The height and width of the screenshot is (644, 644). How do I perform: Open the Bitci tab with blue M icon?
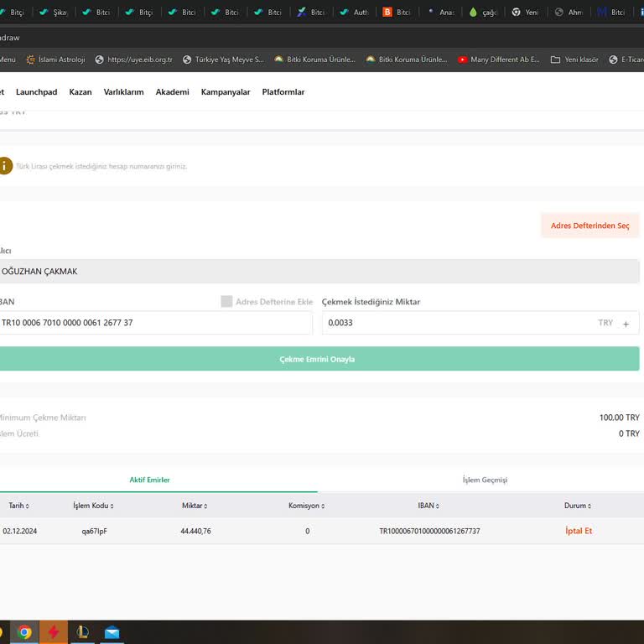tap(611, 13)
